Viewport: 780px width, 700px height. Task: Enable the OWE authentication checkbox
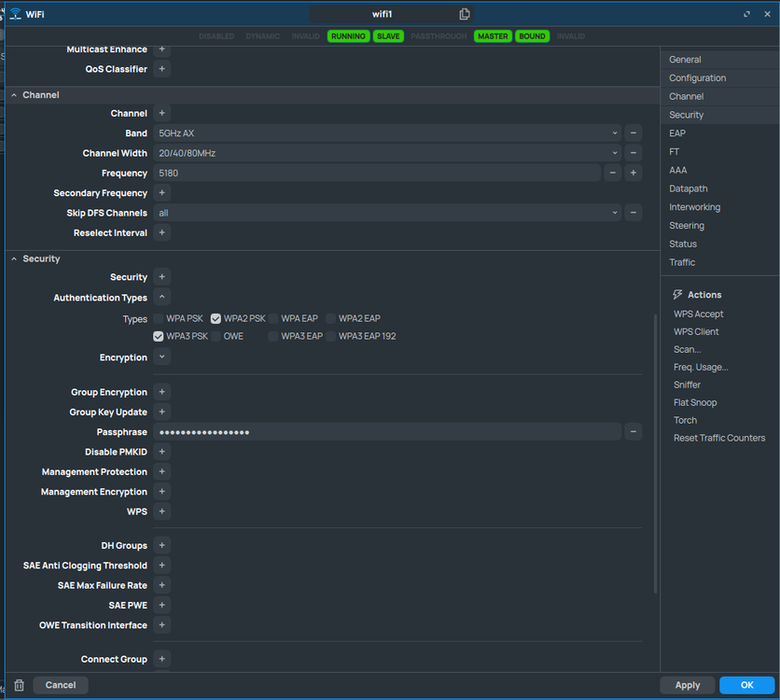click(x=216, y=336)
